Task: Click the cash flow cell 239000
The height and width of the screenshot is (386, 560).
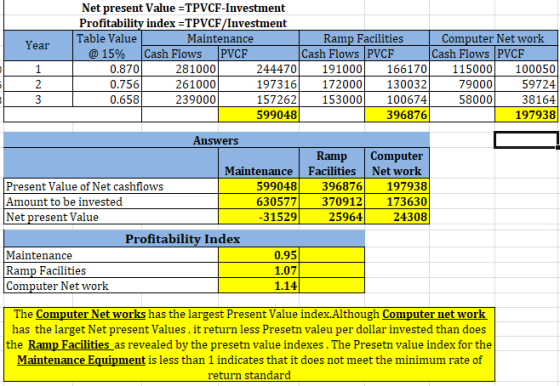Action: (x=180, y=99)
